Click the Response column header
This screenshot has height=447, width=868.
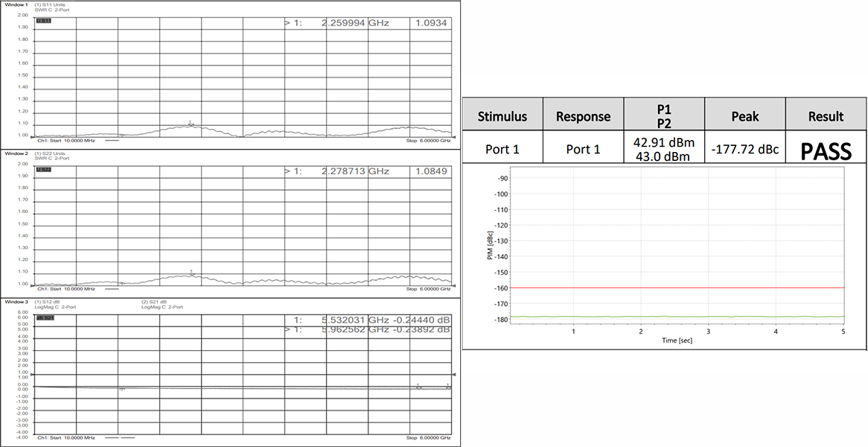[583, 116]
